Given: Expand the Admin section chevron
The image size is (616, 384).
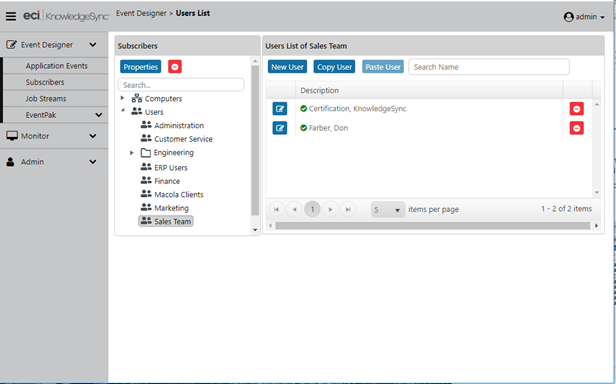Looking at the screenshot, I should point(93,162).
